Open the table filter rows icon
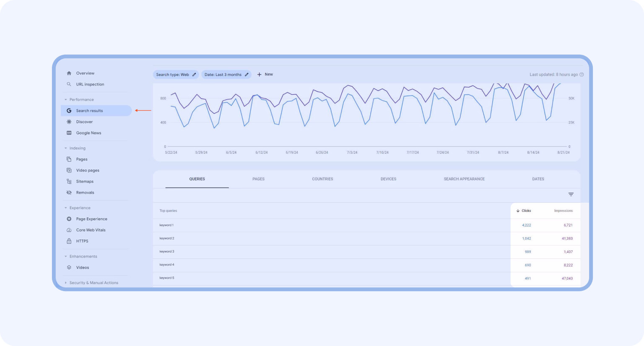The height and width of the screenshot is (346, 644). [x=571, y=194]
